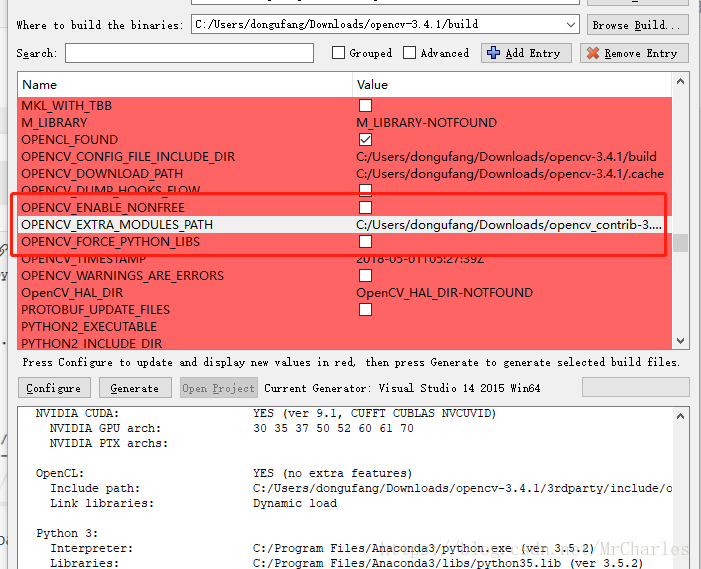
Task: Enable OPENCV_ENABLE_NONFREE checkbox
Action: 365,207
